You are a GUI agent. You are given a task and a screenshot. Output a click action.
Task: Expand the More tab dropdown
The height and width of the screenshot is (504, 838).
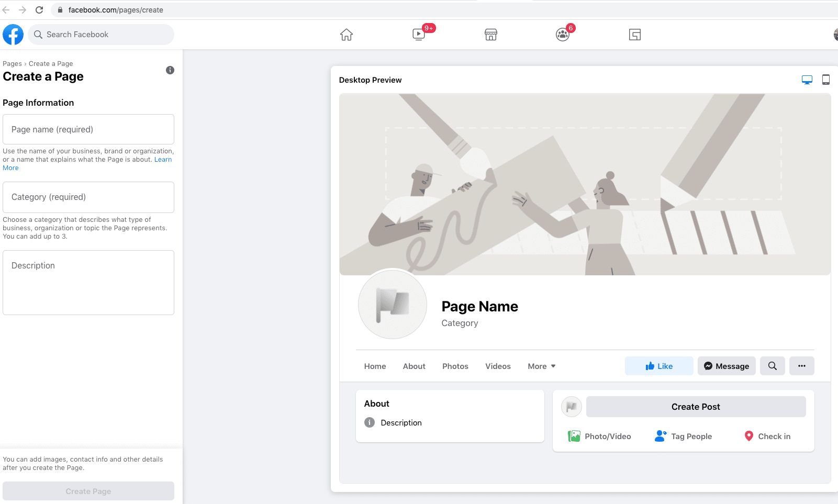[x=541, y=366]
